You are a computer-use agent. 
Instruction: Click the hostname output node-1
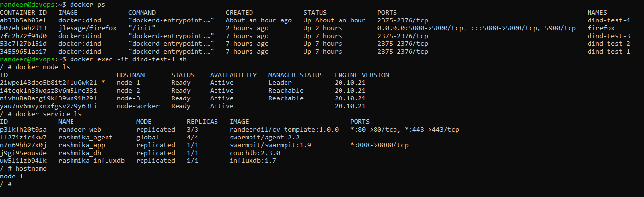[x=12, y=177]
